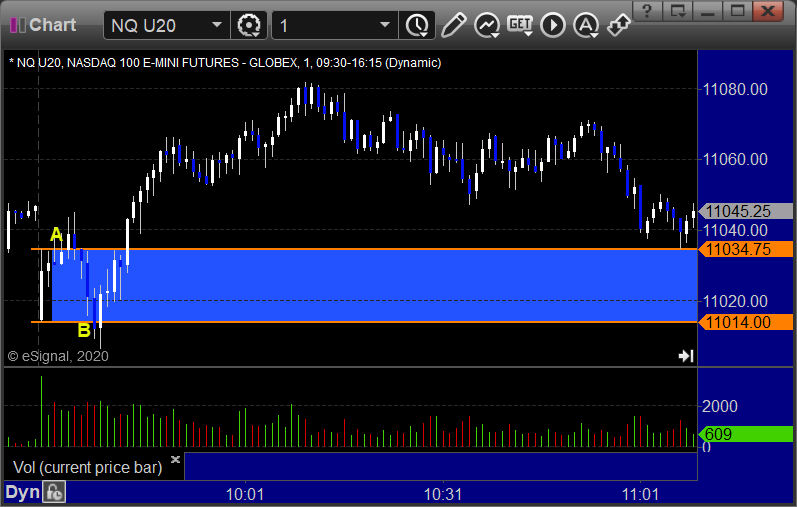This screenshot has width=797, height=507.
Task: Click the Vol (current price bar) label
Action: [87, 467]
